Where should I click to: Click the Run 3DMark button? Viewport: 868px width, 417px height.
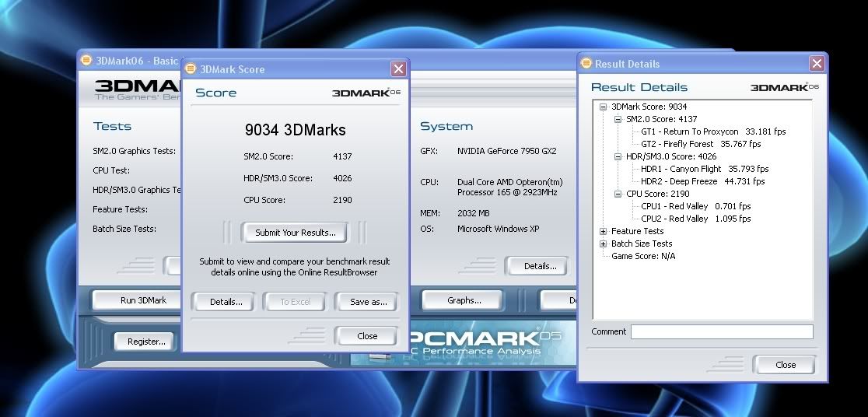click(x=143, y=300)
